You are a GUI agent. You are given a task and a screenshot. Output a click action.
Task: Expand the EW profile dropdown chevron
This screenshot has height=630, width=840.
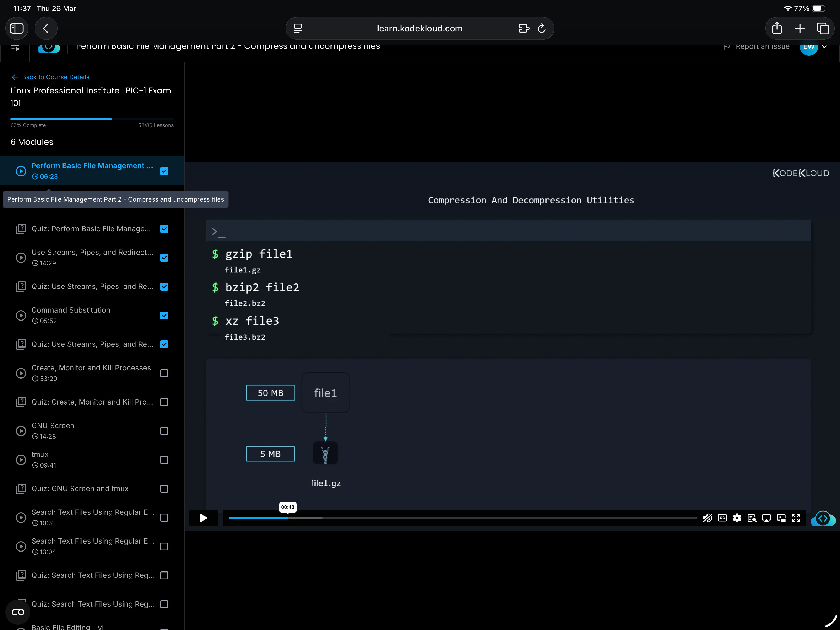[x=825, y=47]
